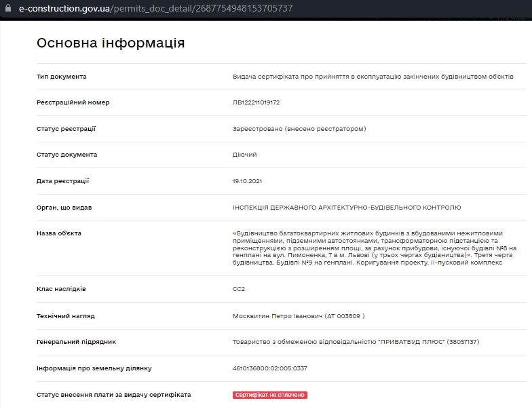The height and width of the screenshot is (407, 532).
Task: Click the status value 'Діючий'
Action: tap(244, 155)
